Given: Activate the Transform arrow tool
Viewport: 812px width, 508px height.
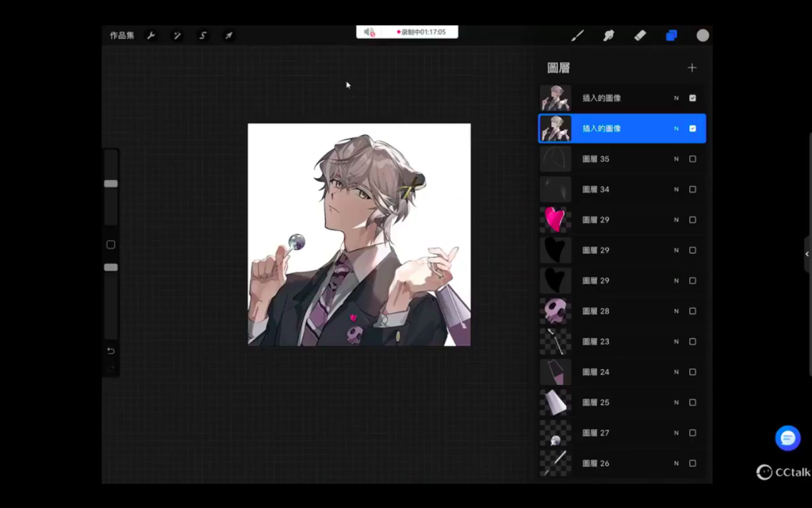Looking at the screenshot, I should click(228, 36).
